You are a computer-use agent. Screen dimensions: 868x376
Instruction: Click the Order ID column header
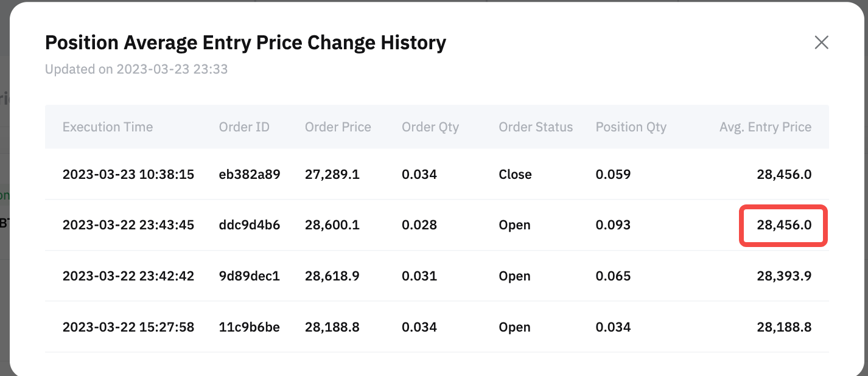tap(244, 127)
